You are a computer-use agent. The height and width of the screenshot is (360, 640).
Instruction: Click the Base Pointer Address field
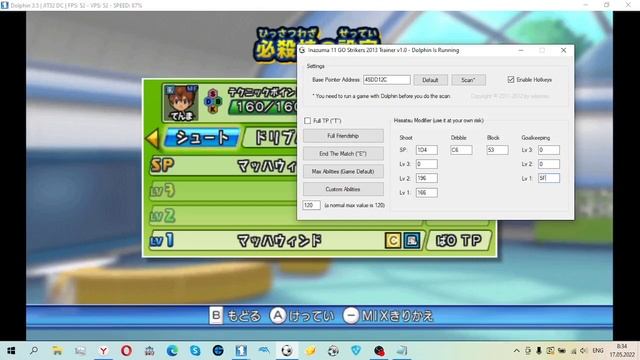(387, 80)
